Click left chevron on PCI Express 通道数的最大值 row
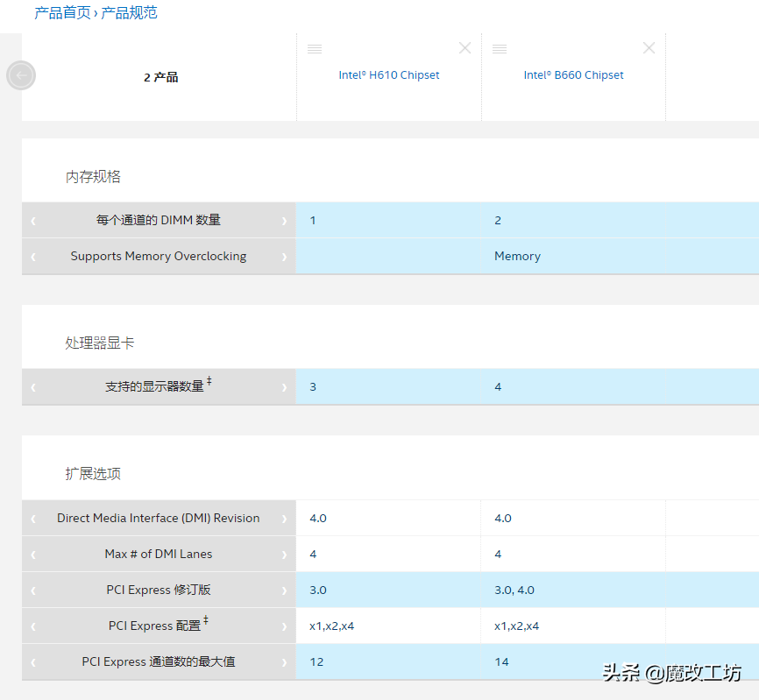Image resolution: width=759 pixels, height=700 pixels. (33, 662)
